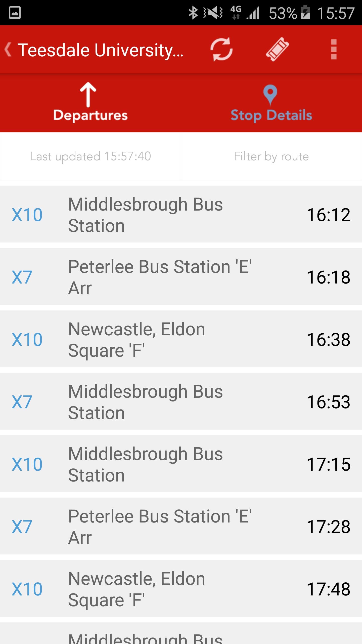Tap the 17:48 X10 Newcastle departure
362x644 pixels.
click(x=181, y=589)
